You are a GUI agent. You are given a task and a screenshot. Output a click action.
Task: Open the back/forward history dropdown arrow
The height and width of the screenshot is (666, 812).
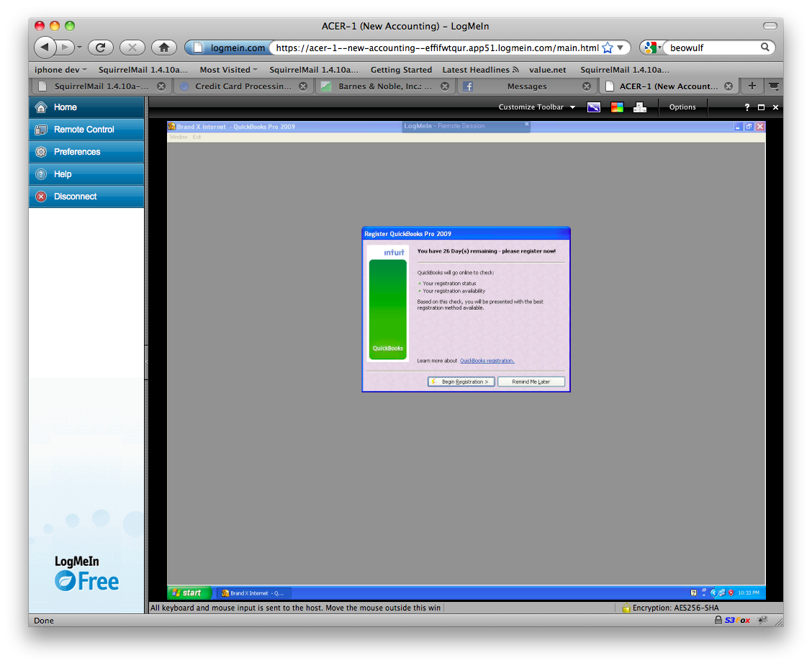click(79, 48)
